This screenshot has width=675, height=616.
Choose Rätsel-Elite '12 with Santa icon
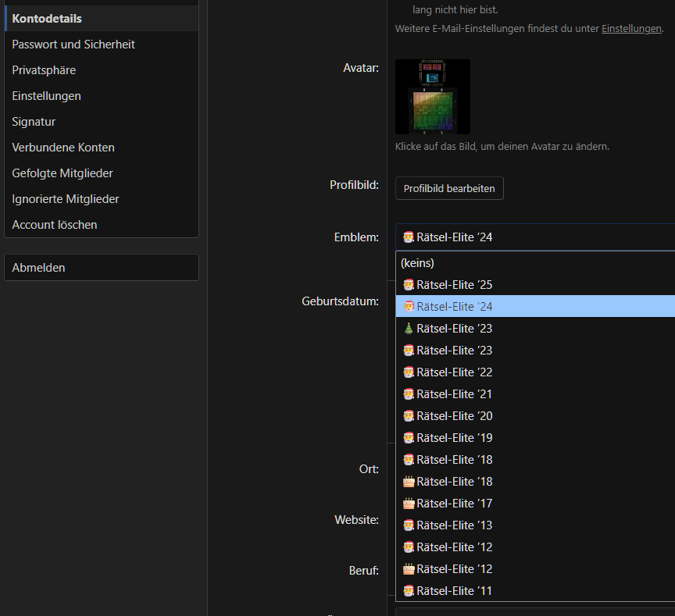[x=535, y=547]
